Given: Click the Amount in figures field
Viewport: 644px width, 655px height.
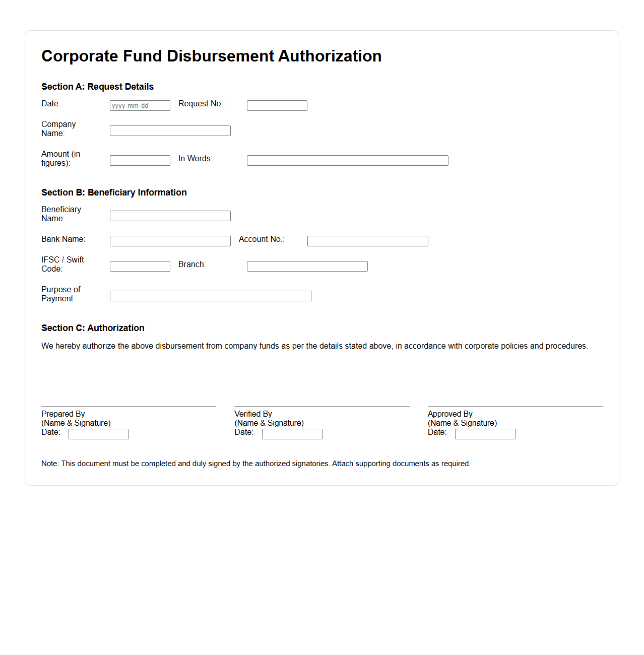Looking at the screenshot, I should point(140,160).
